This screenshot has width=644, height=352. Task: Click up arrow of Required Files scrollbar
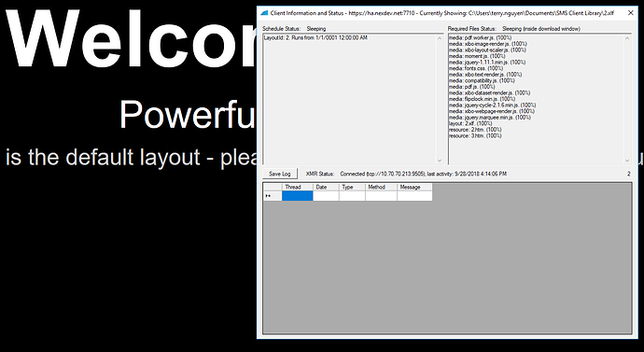coord(627,38)
